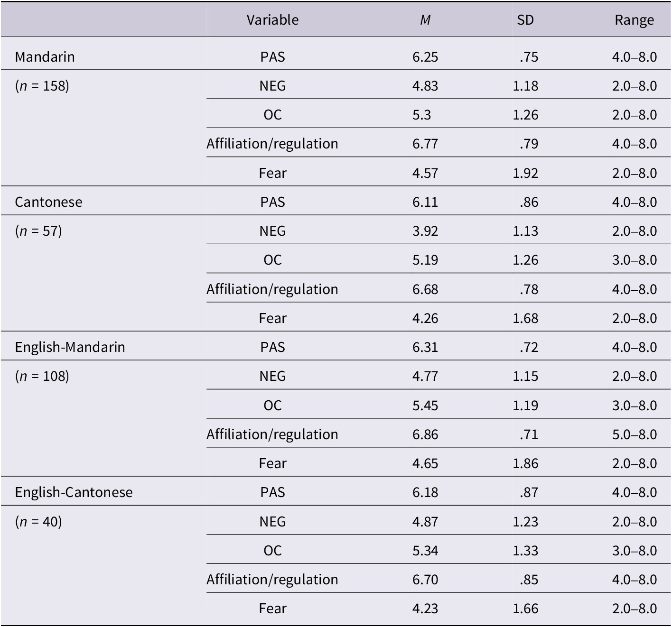Click the Range column header
Image resolution: width=672 pixels, height=627 pixels.
tap(634, 20)
